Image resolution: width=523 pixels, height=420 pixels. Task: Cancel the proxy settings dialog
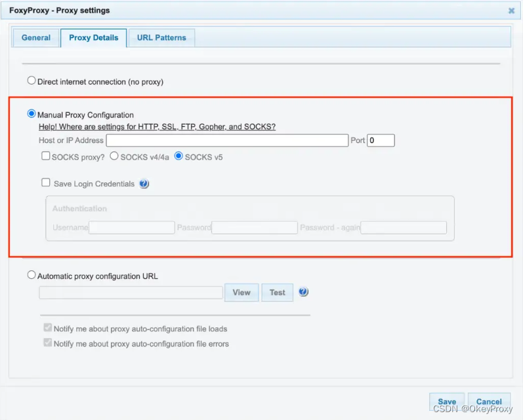pos(489,402)
